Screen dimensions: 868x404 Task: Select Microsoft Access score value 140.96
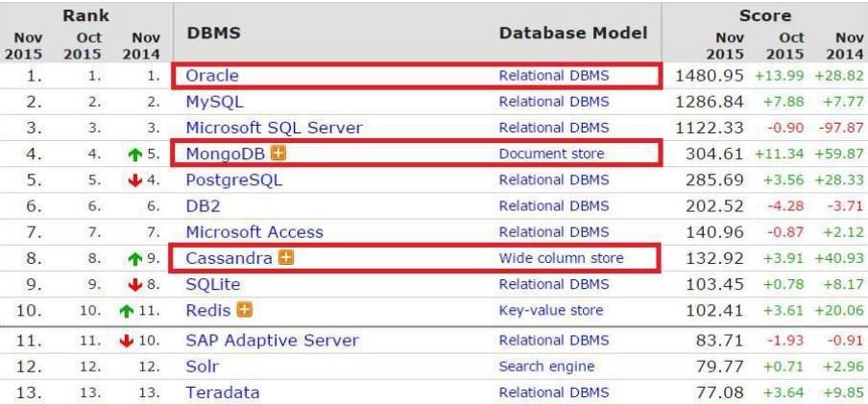pyautogui.click(x=714, y=232)
